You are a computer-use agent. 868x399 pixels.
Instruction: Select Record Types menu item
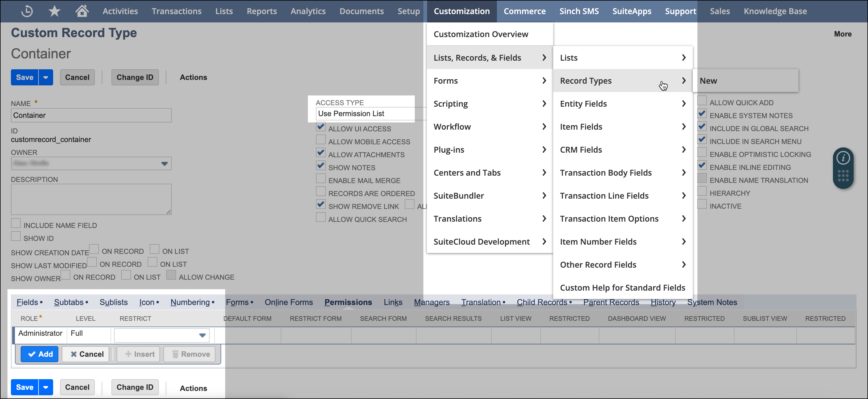[x=622, y=80]
